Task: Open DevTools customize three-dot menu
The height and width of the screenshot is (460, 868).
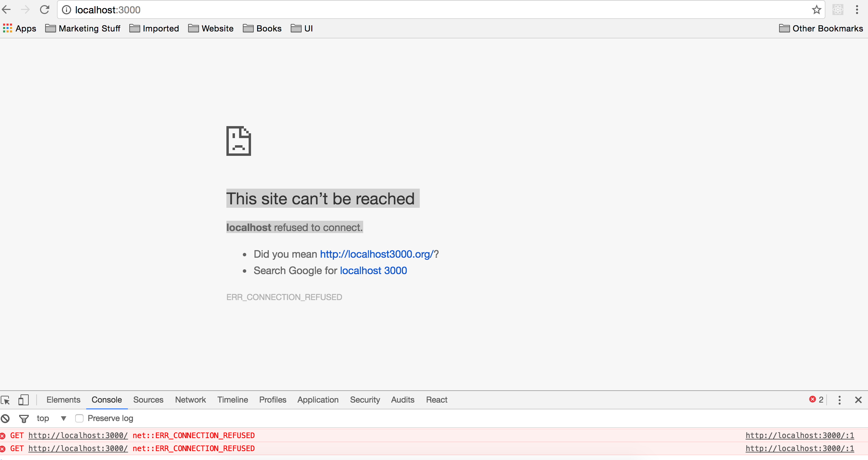Action: click(x=840, y=400)
